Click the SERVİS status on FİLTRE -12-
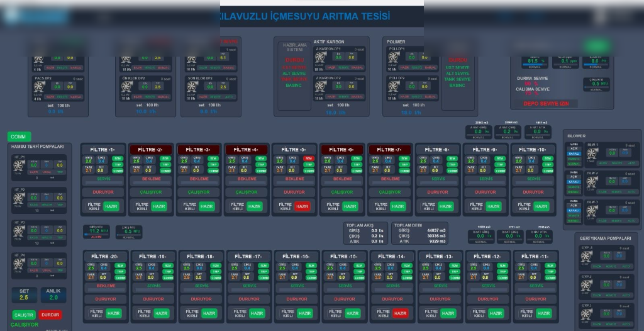 pyautogui.click(x=488, y=286)
